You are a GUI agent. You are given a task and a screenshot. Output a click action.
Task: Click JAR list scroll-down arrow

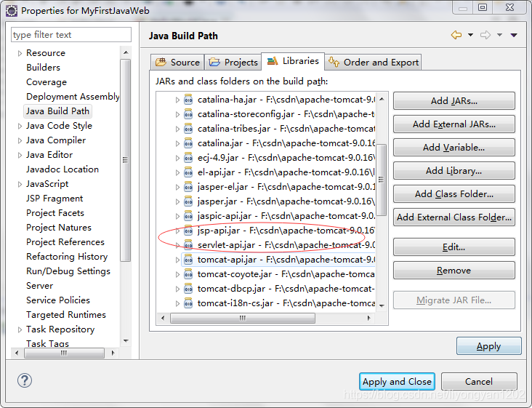382,306
